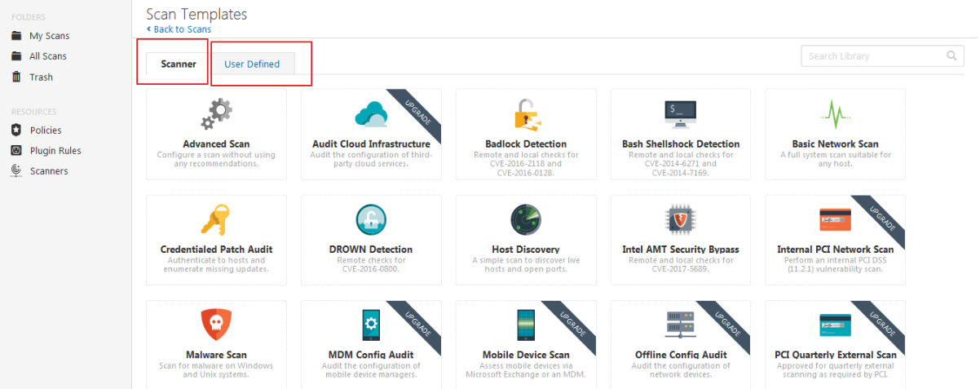The height and width of the screenshot is (389, 980).
Task: Click the Offline Config Audit title
Action: (681, 355)
